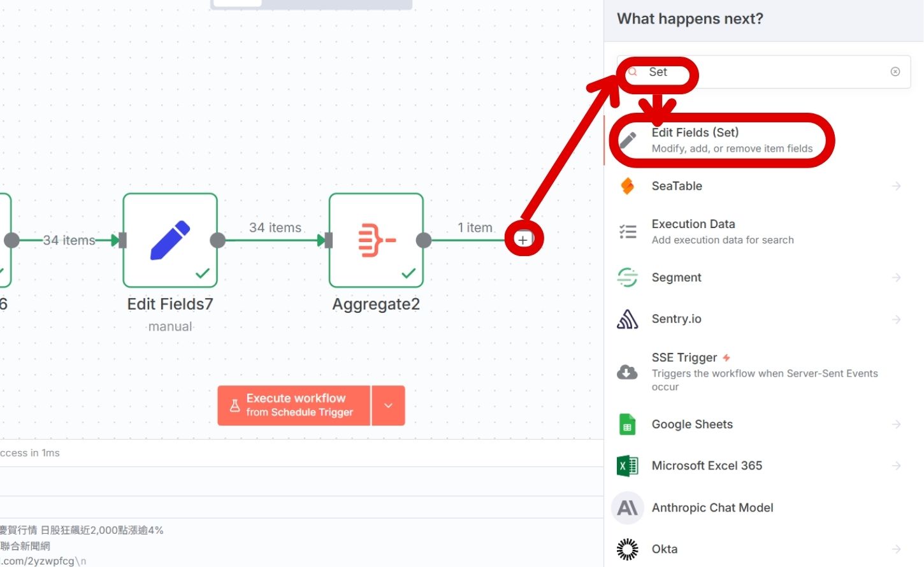This screenshot has width=924, height=567.
Task: Open the Anthropic Chat Model icon
Action: (x=627, y=507)
